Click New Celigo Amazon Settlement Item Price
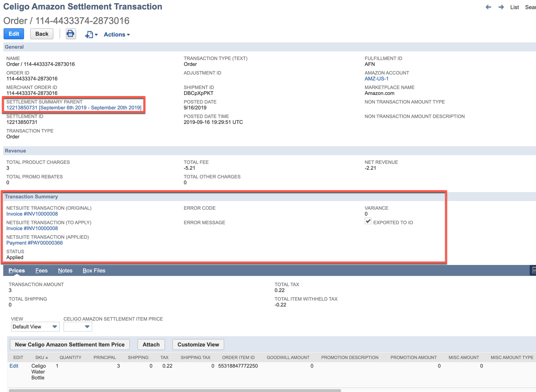Image resolution: width=536 pixels, height=392 pixels. coord(70,345)
